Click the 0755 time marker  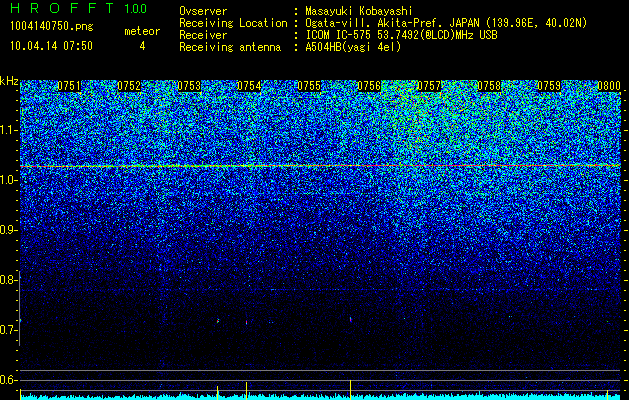click(309, 86)
